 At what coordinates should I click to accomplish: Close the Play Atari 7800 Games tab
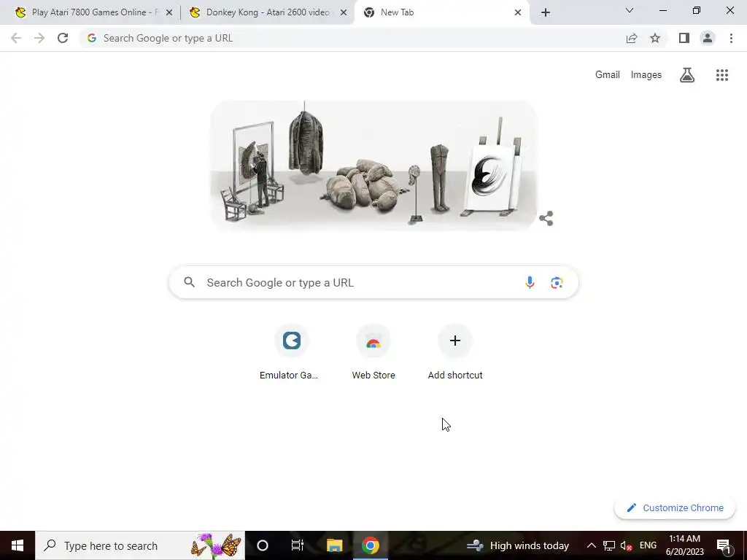point(169,12)
